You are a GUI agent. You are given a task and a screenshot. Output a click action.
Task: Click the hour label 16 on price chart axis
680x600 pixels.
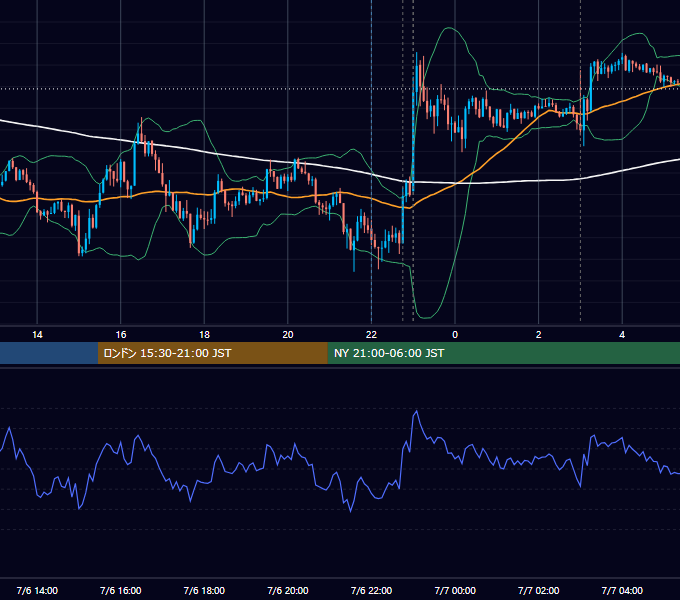point(121,335)
